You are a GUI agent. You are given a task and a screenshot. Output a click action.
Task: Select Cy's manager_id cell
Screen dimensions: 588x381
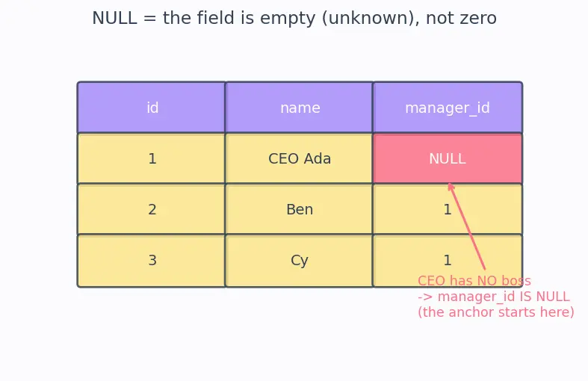point(448,261)
